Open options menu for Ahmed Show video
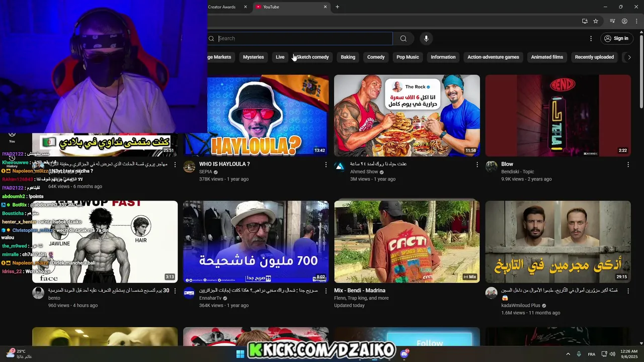Image resolution: width=644 pixels, height=362 pixels. point(477,164)
